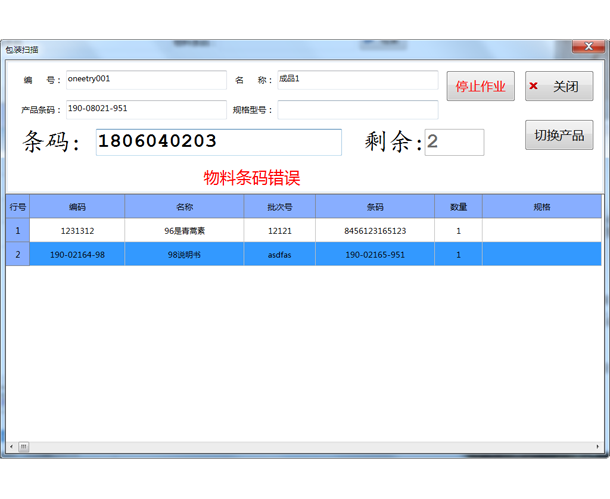Select barcode cell 190-02165-951
Image resolution: width=610 pixels, height=499 pixels.
pyautogui.click(x=375, y=254)
